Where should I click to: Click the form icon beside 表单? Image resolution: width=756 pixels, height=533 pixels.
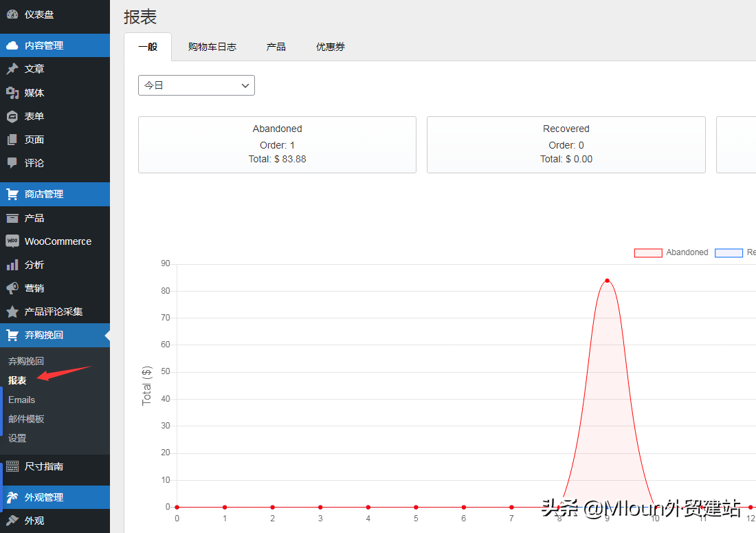pyautogui.click(x=12, y=116)
